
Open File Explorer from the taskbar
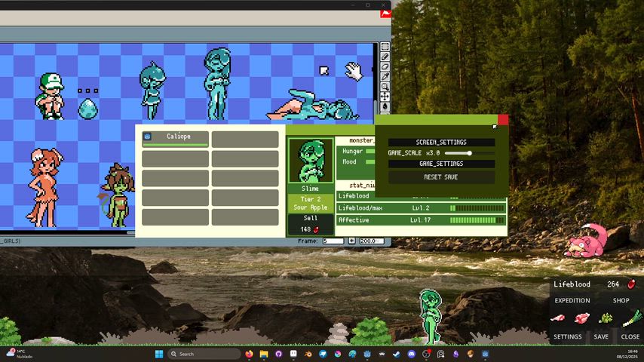[264, 354]
